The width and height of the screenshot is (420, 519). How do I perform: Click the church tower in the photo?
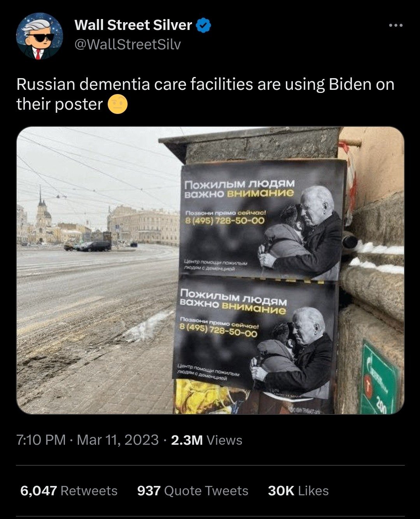pos(42,213)
